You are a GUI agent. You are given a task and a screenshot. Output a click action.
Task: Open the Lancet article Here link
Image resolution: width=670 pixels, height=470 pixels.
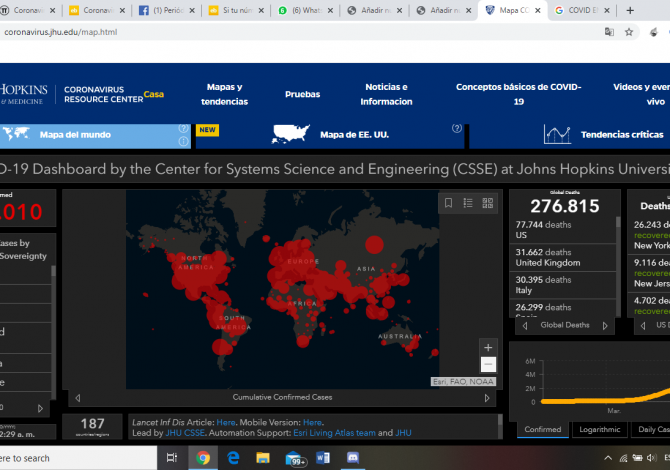coord(226,423)
